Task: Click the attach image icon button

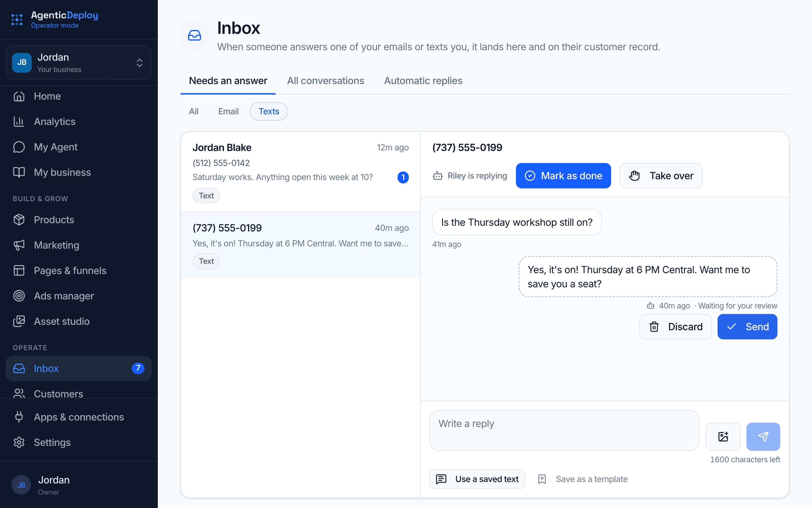Action: coord(723,436)
